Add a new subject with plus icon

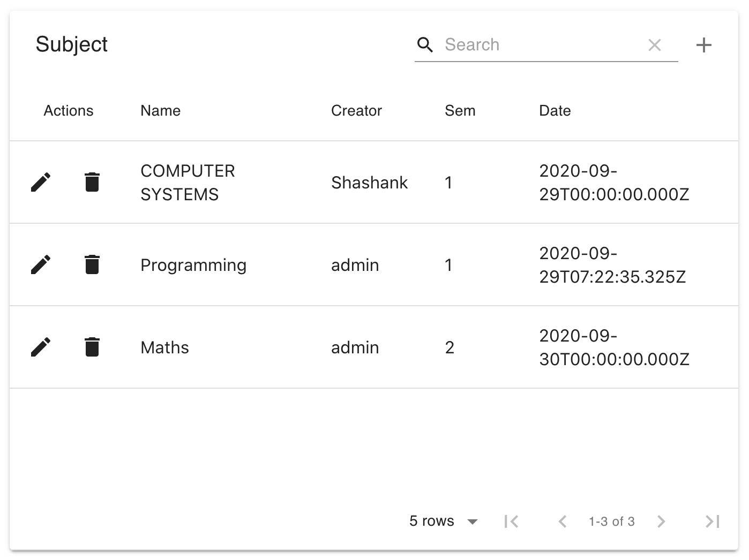click(704, 45)
